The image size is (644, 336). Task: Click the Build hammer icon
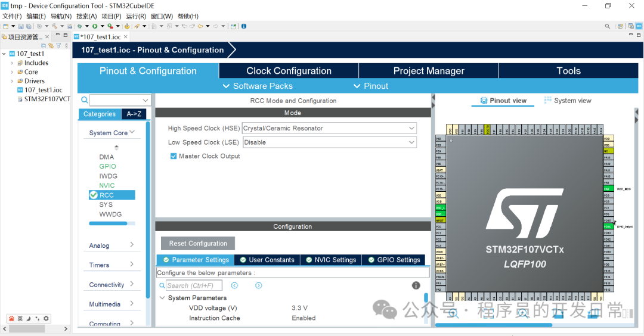54,26
